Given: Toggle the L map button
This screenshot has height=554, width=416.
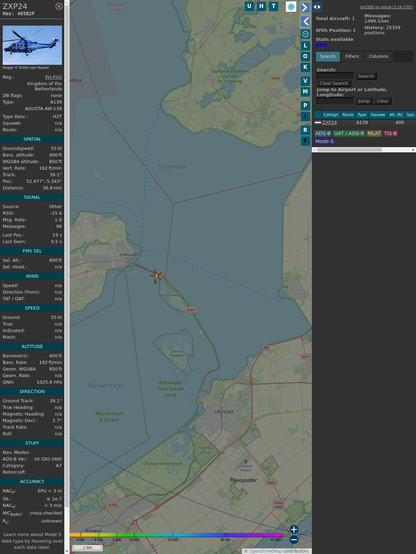Looking at the screenshot, I should 305,46.
